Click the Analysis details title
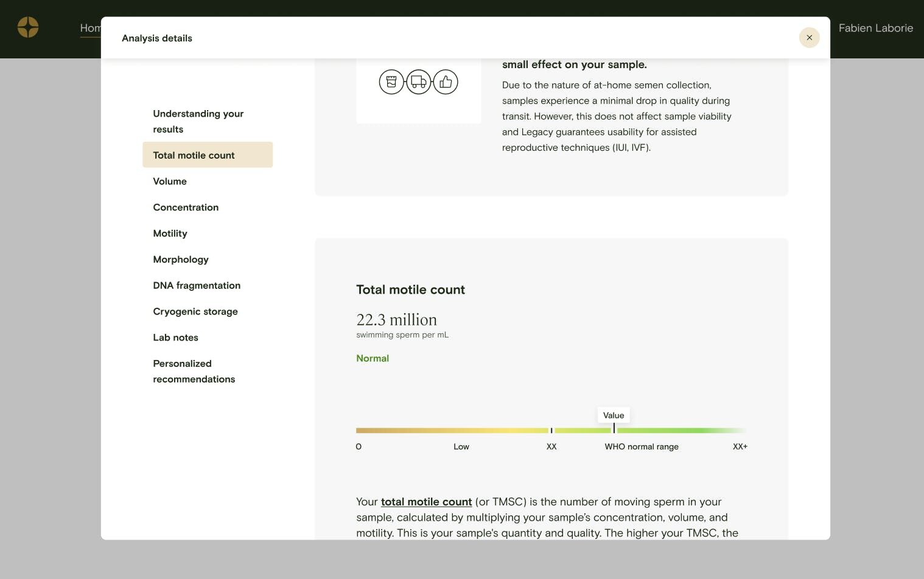 (157, 38)
